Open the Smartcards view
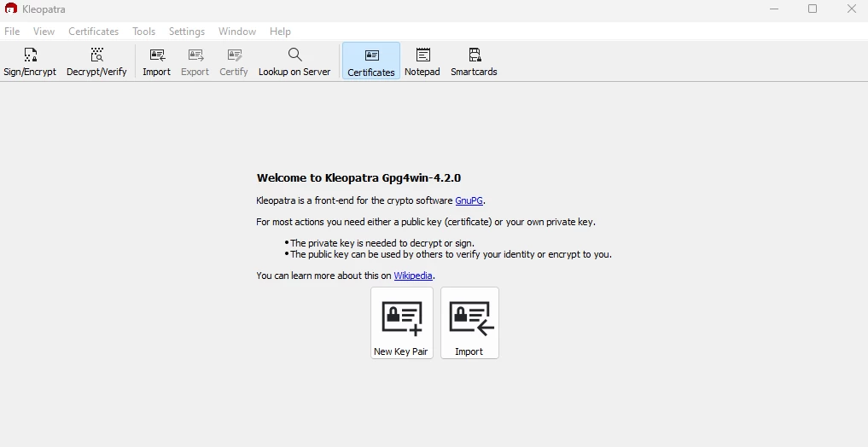The width and height of the screenshot is (868, 447). pos(474,62)
